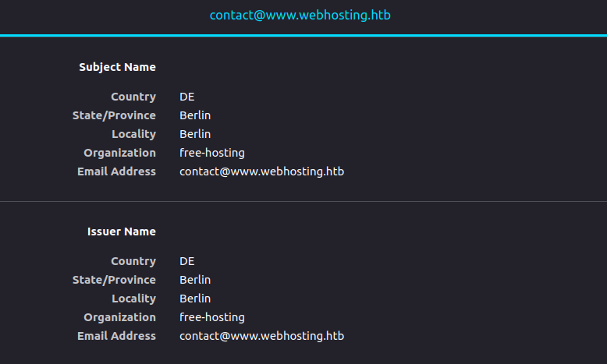Click the Country label under Issuer Name
607x364 pixels.
(133, 261)
